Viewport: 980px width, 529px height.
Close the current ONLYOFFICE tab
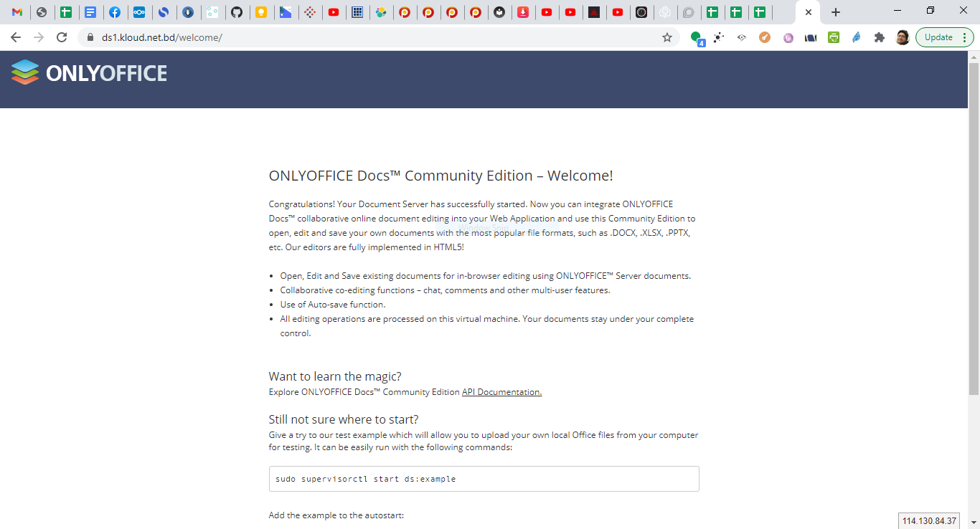click(809, 12)
